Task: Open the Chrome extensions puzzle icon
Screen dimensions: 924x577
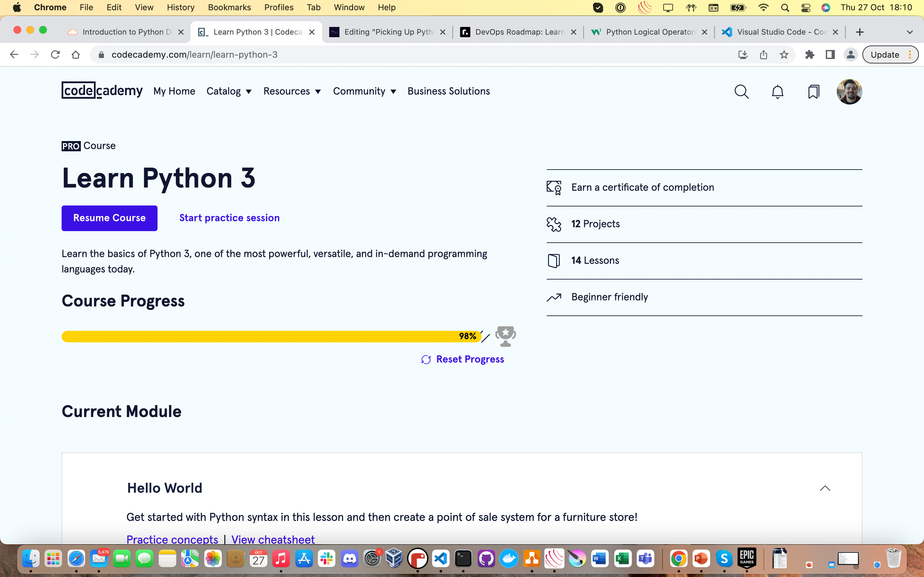Action: click(809, 54)
